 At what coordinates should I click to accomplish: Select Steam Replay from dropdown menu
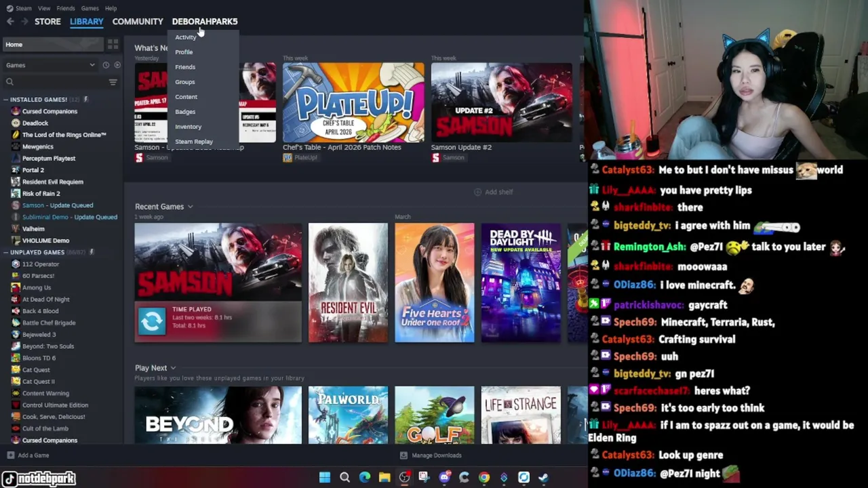[194, 142]
